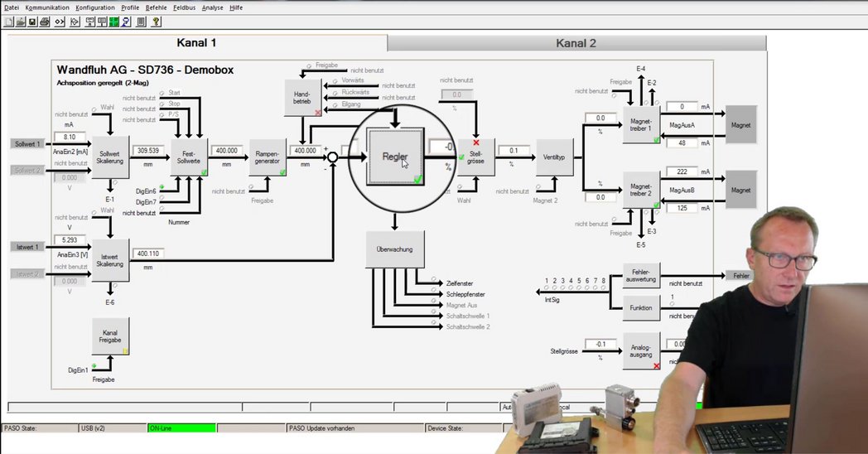Open the Sollwert Skalierung block
Image resolution: width=868 pixels, height=454 pixels.
click(x=109, y=157)
